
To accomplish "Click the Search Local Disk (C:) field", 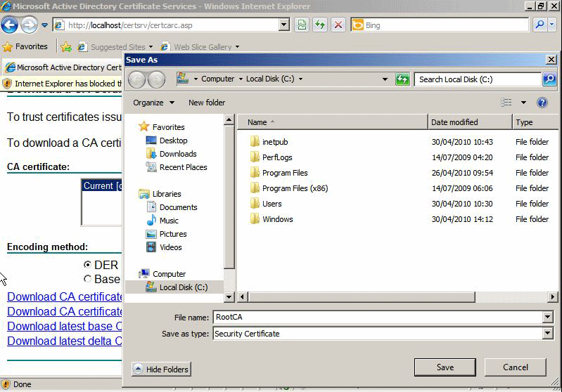I will [x=478, y=79].
